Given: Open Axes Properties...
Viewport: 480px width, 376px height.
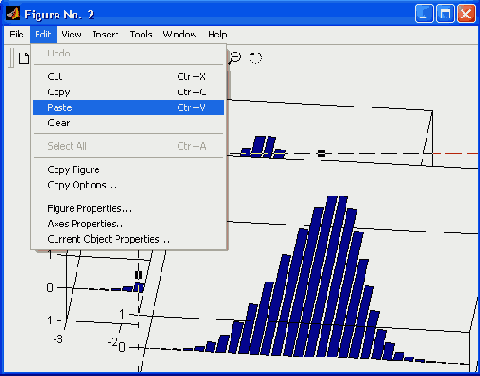Looking at the screenshot, I should [x=128, y=224].
